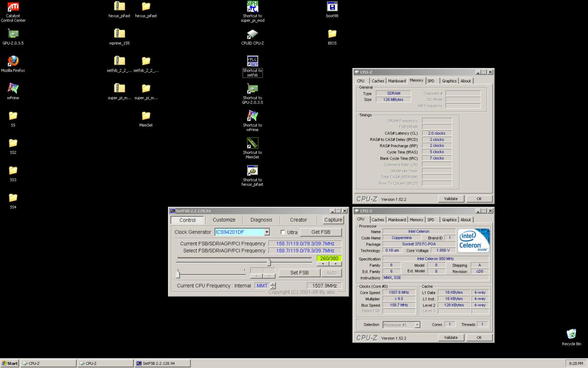This screenshot has width=588, height=368.
Task: Click Validate in the upper CPU-Z window
Action: (x=451, y=199)
